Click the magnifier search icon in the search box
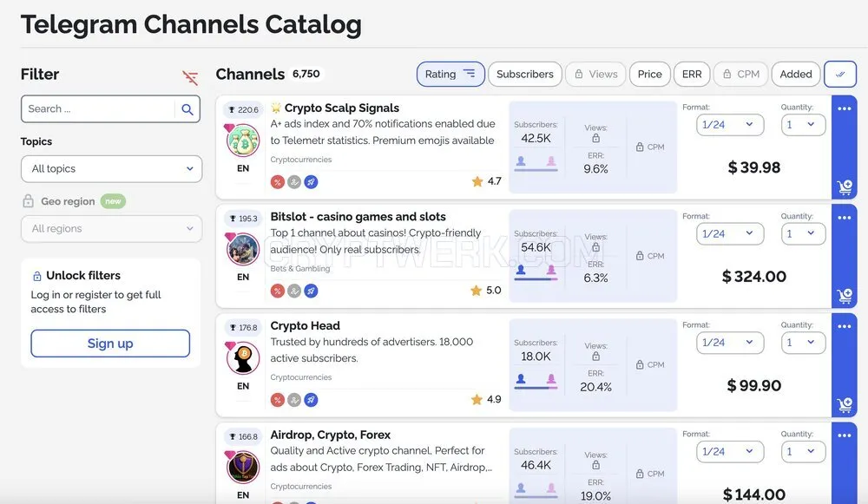Image resolution: width=868 pixels, height=504 pixels. tap(187, 109)
